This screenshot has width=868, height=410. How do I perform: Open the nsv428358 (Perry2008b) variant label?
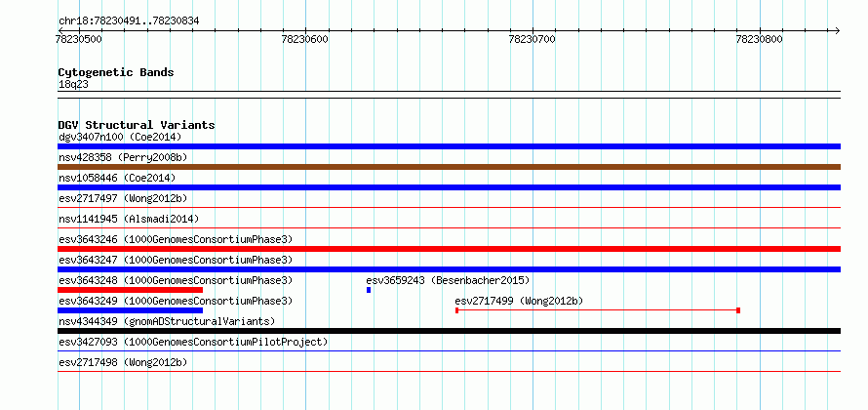tap(123, 157)
